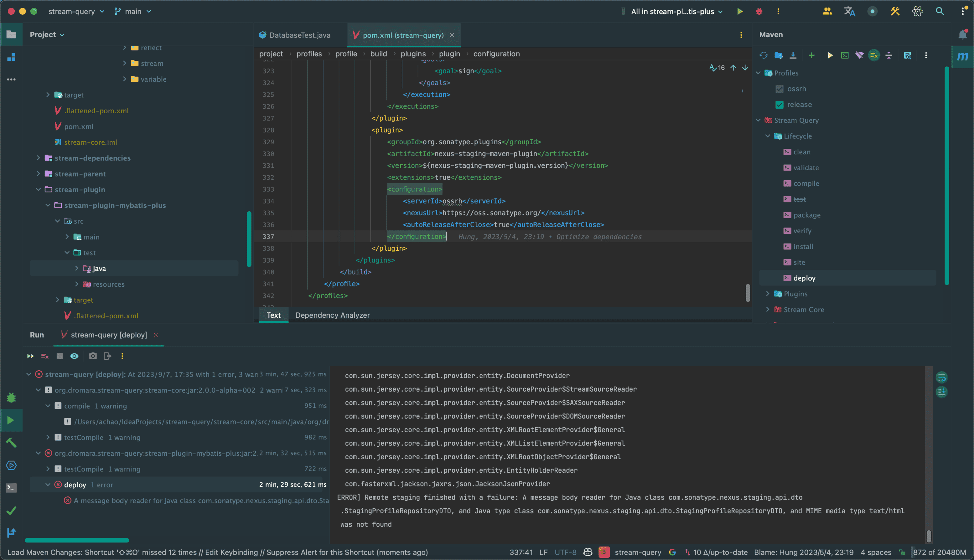Uncheck the release profile checkbox
Viewport: 974px width, 560px height.
(779, 105)
